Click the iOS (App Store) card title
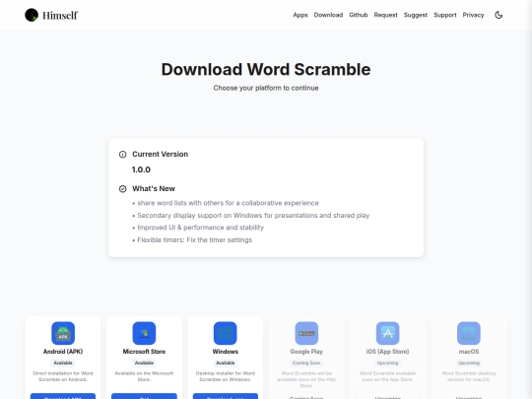Screen dimensions: 532x399 tap(388, 352)
